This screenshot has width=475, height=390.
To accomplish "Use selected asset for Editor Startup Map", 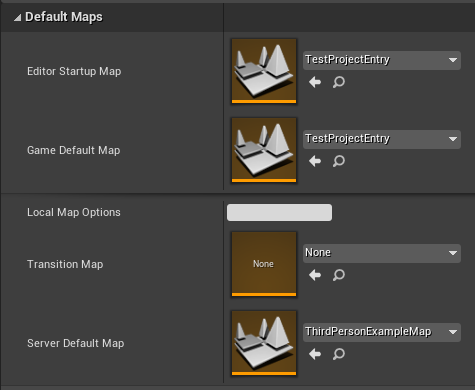I will coord(315,82).
